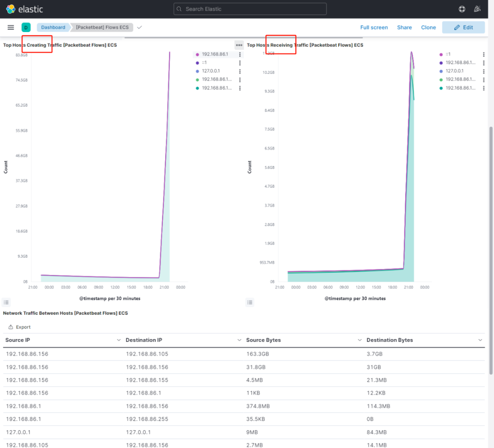This screenshot has width=494, height=448.
Task: Toggle legend list icon under Receiving Traffic chart
Action: (x=250, y=302)
